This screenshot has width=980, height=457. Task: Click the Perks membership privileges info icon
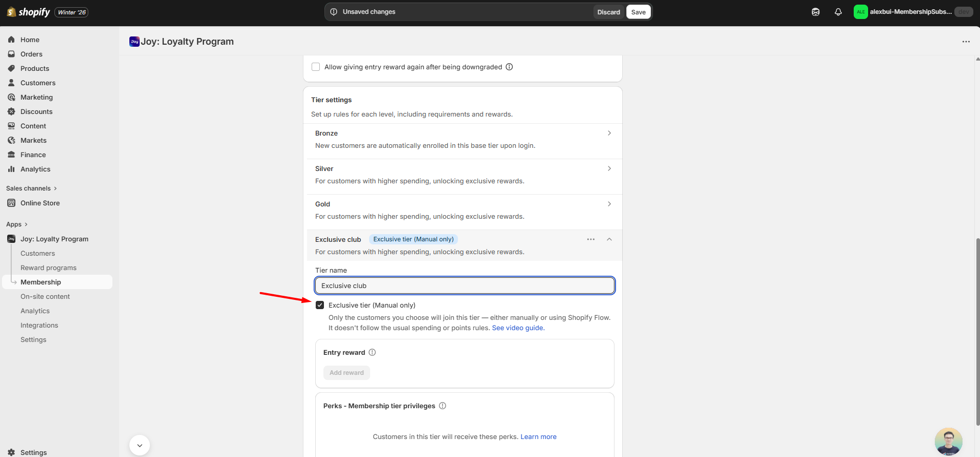(x=443, y=406)
